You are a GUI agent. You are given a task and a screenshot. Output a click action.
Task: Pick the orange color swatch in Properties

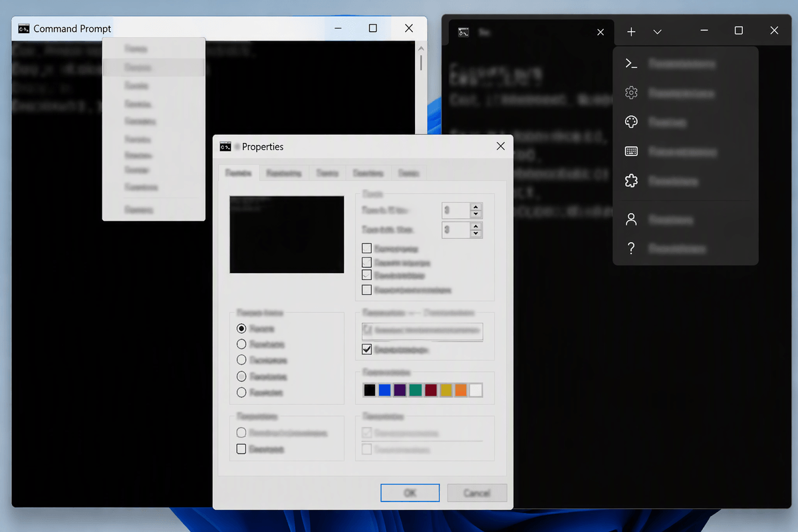click(461, 390)
